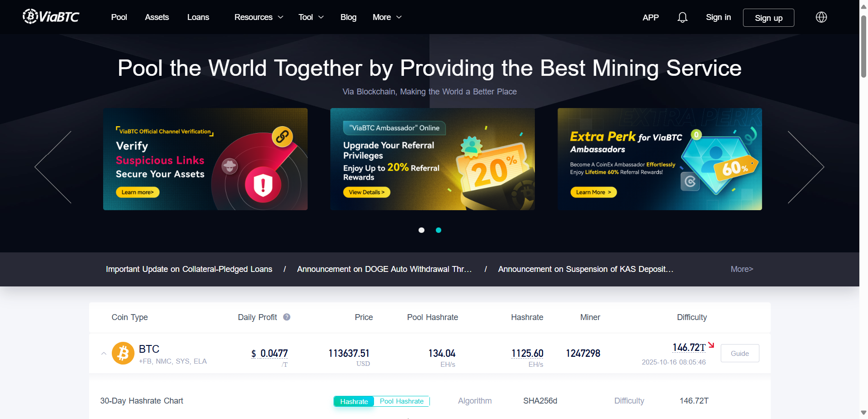Collapse the BTC row chevron

pyautogui.click(x=104, y=353)
